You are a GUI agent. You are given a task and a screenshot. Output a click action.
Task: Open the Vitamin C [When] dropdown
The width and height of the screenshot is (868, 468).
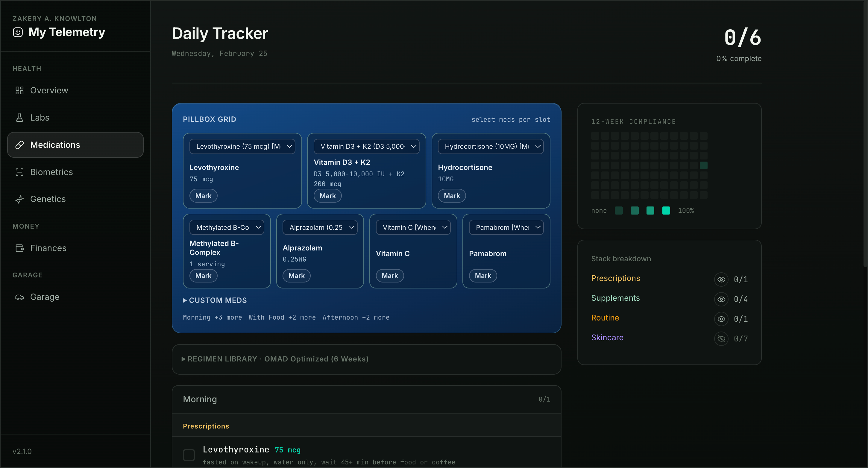[x=413, y=227]
